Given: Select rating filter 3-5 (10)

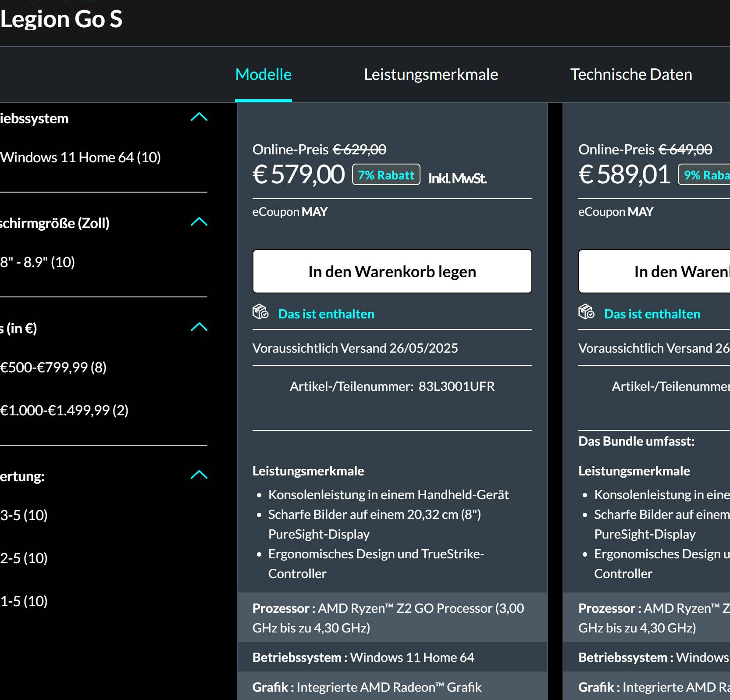Looking at the screenshot, I should click(x=24, y=515).
